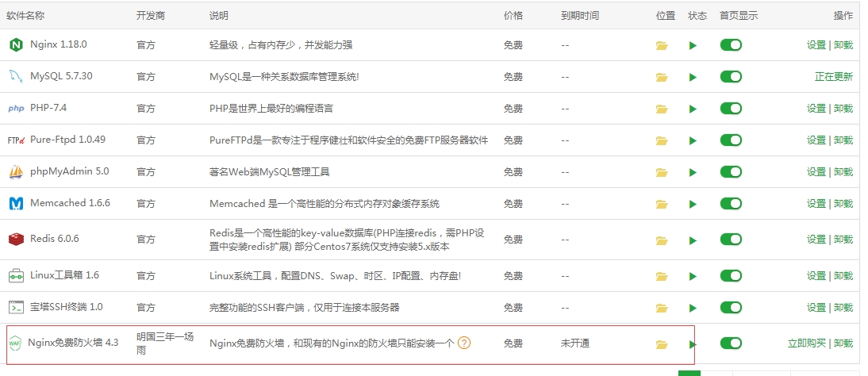Click the Nginx logo icon

coord(16,45)
